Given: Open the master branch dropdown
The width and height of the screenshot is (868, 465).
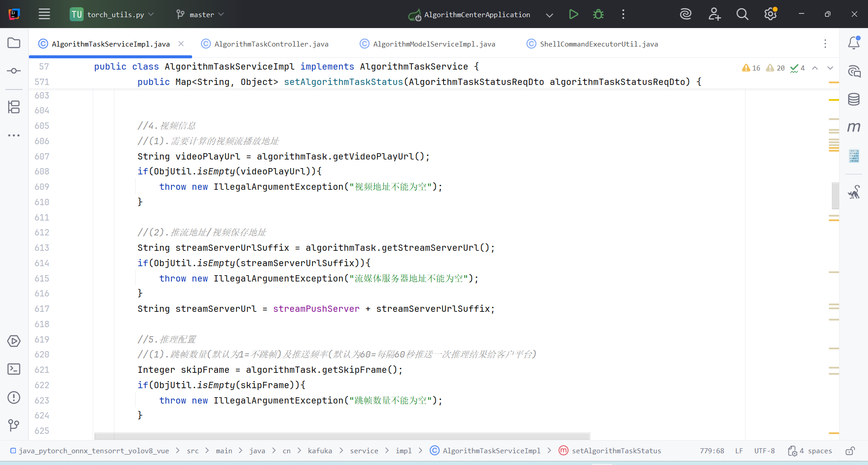Looking at the screenshot, I should (200, 14).
